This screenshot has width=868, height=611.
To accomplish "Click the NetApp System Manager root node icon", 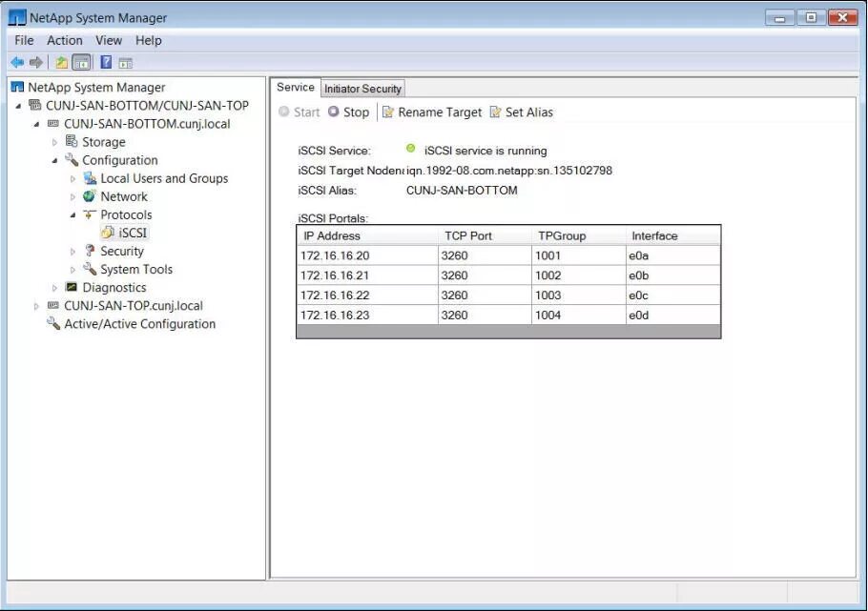I will tap(18, 87).
